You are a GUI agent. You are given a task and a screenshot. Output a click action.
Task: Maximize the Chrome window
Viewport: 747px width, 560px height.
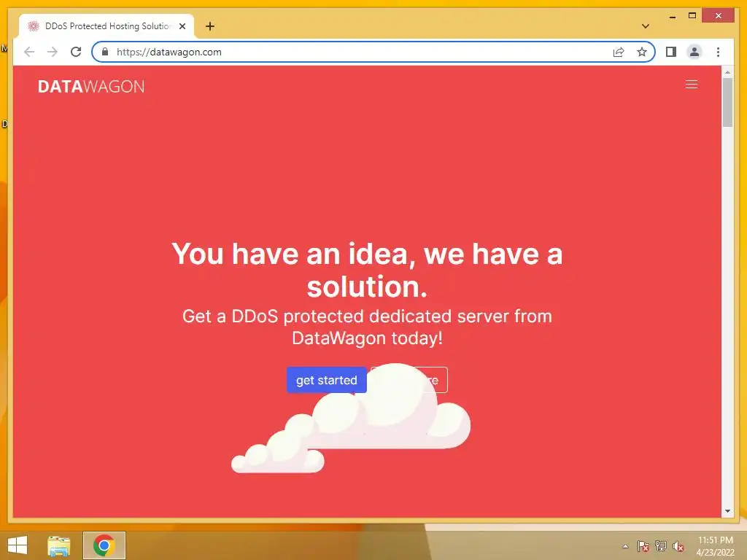coord(692,16)
